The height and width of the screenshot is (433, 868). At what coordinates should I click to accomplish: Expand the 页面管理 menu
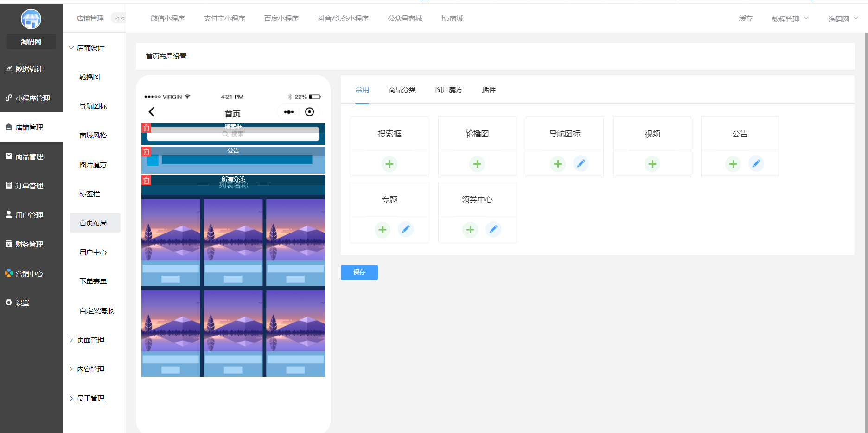pos(91,340)
